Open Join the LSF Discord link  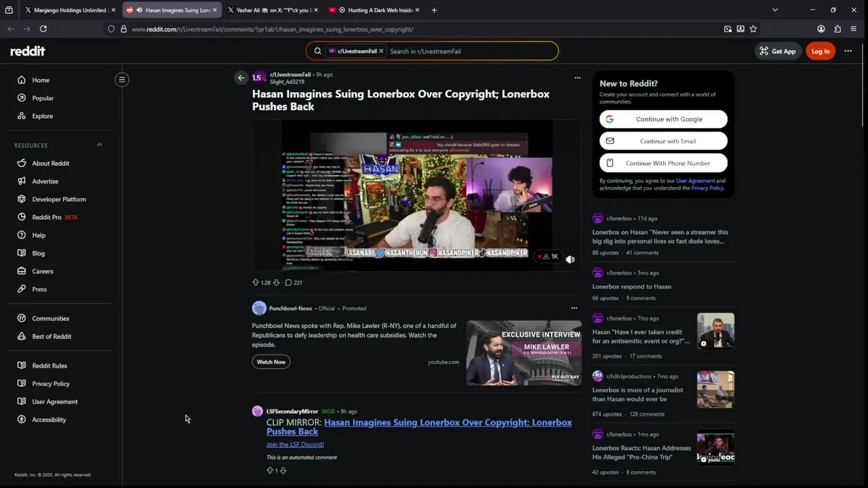(295, 445)
